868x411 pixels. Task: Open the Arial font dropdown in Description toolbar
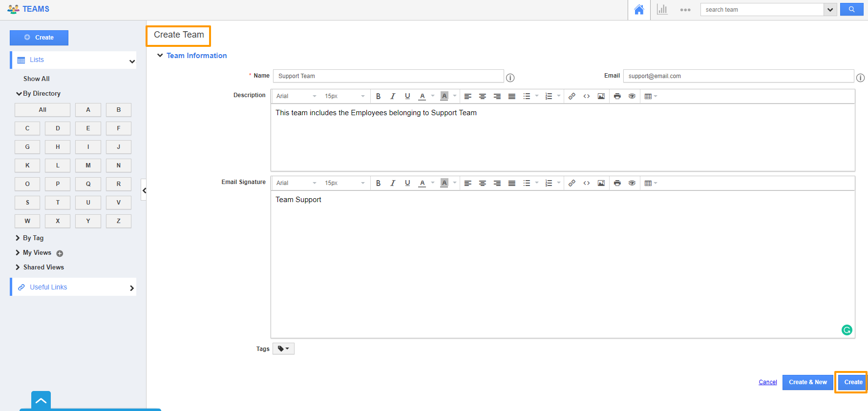pos(296,96)
